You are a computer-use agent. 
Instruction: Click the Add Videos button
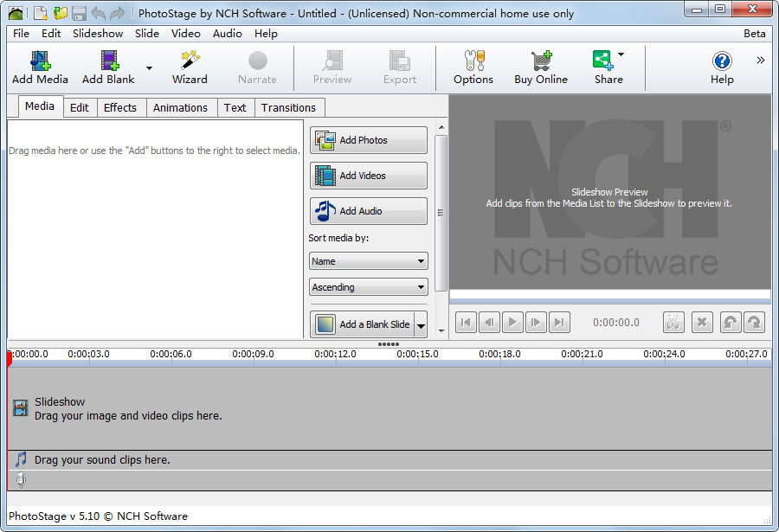(x=368, y=176)
